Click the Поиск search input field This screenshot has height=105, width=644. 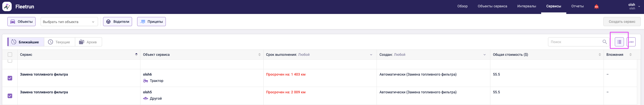coord(574,42)
